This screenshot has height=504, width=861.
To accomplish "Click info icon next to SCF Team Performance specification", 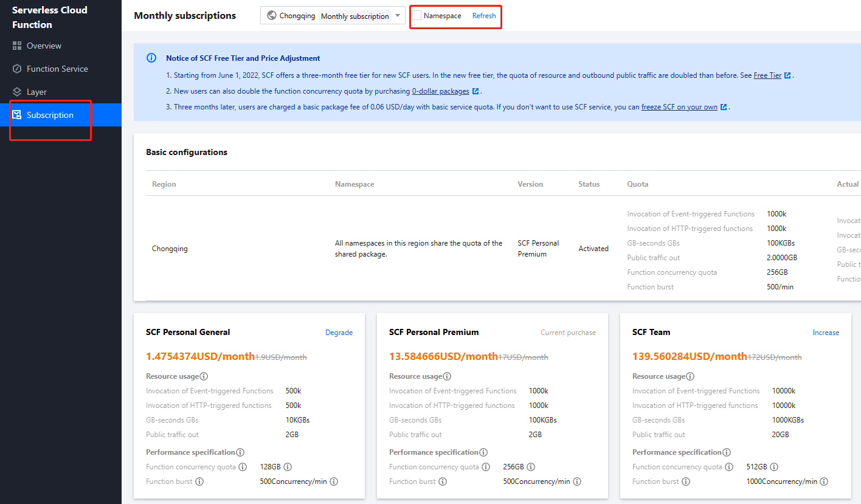I will [x=727, y=452].
